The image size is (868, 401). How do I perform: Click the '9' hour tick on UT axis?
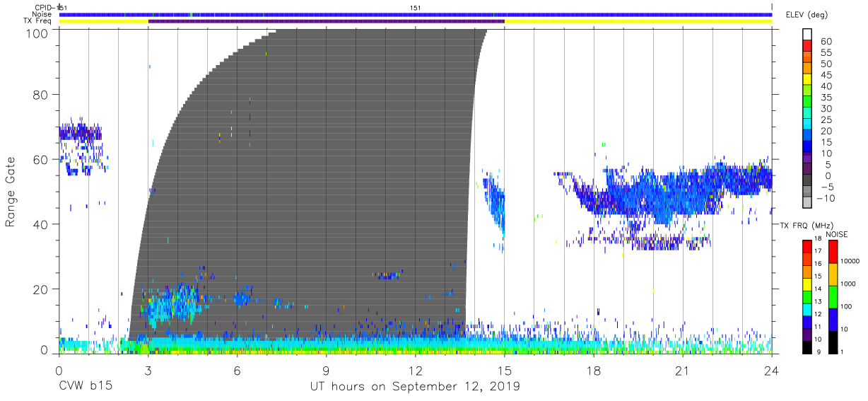(x=327, y=371)
